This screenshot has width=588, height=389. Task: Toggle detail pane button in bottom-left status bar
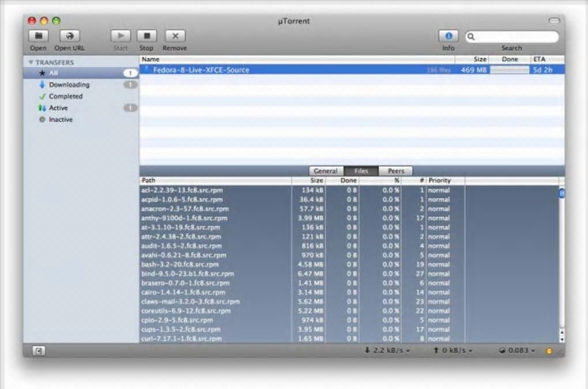click(x=39, y=351)
